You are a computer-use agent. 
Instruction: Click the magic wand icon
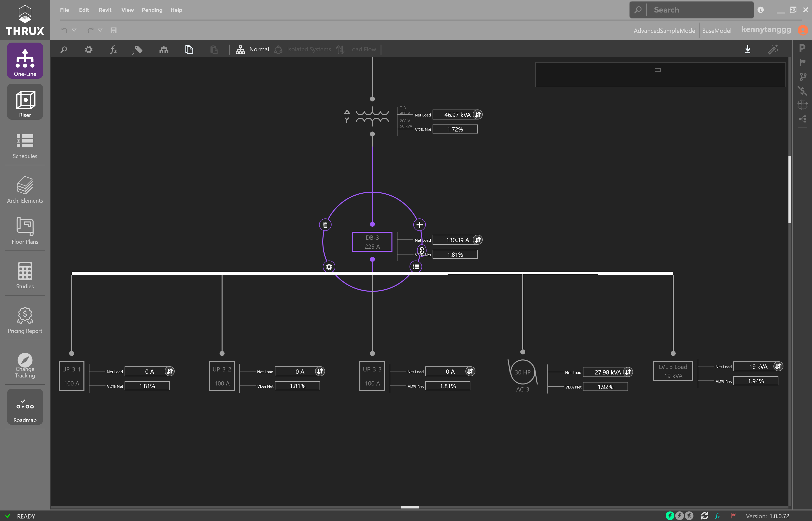(x=773, y=49)
